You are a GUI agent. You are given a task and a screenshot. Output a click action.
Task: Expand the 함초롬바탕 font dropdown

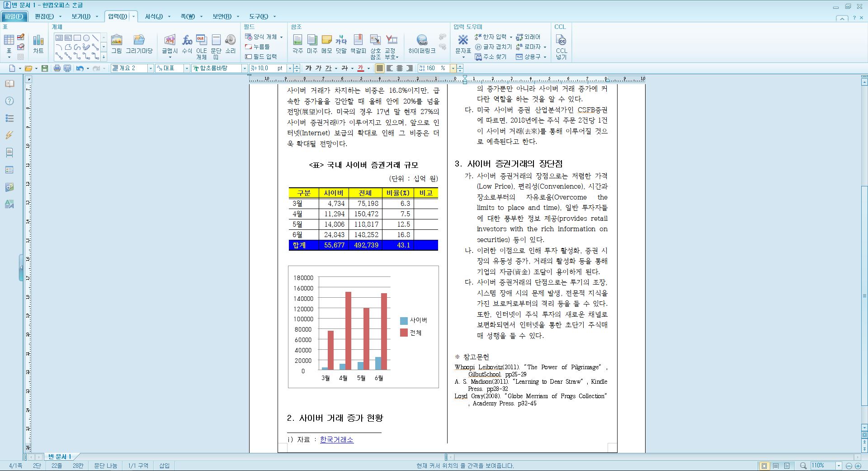point(245,68)
